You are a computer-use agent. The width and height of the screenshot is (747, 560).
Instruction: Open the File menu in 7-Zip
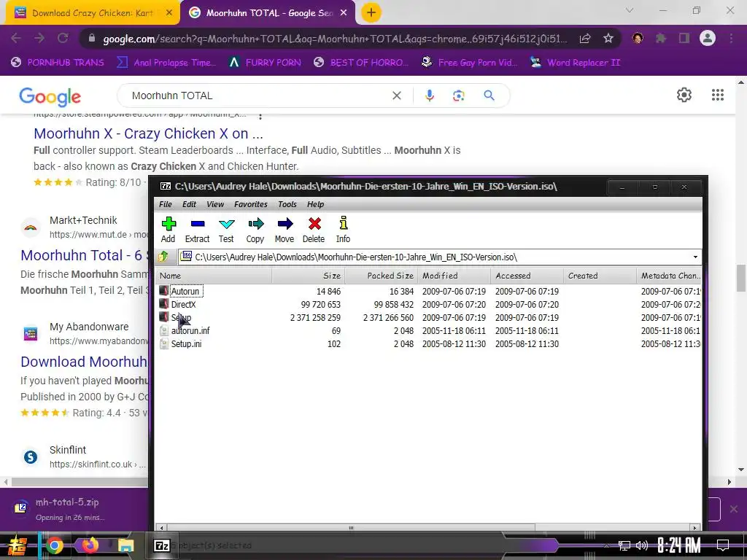[166, 204]
